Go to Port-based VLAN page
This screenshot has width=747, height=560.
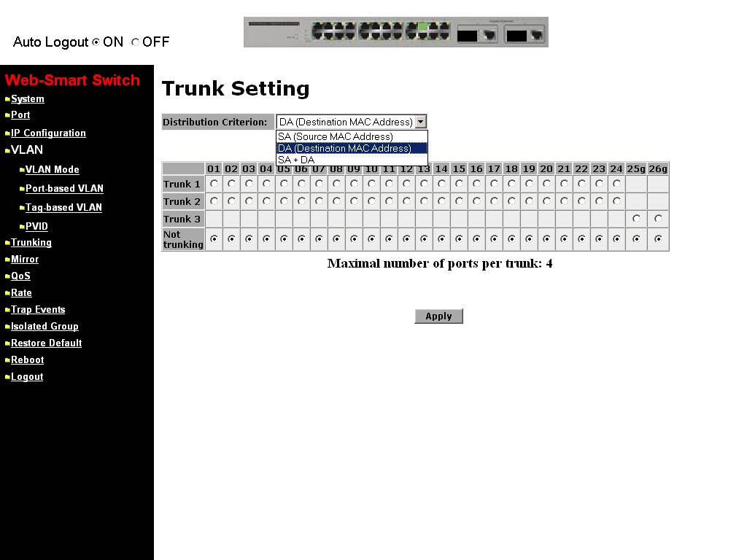click(x=64, y=189)
